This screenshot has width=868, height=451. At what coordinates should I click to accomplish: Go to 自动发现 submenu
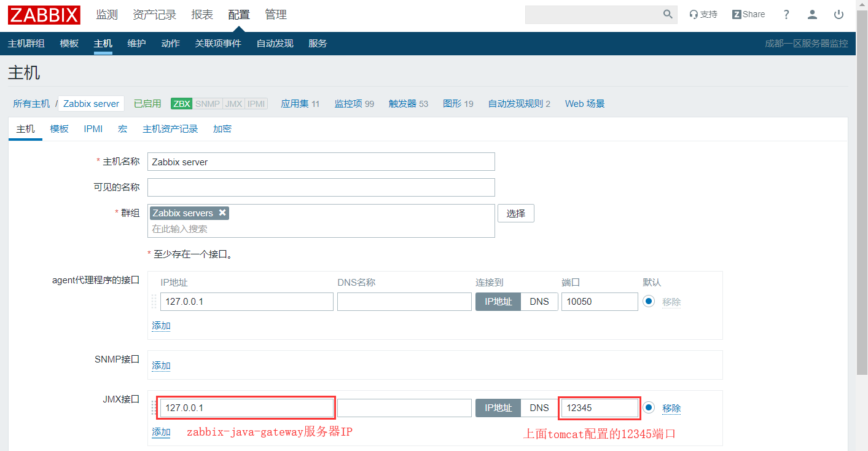275,44
